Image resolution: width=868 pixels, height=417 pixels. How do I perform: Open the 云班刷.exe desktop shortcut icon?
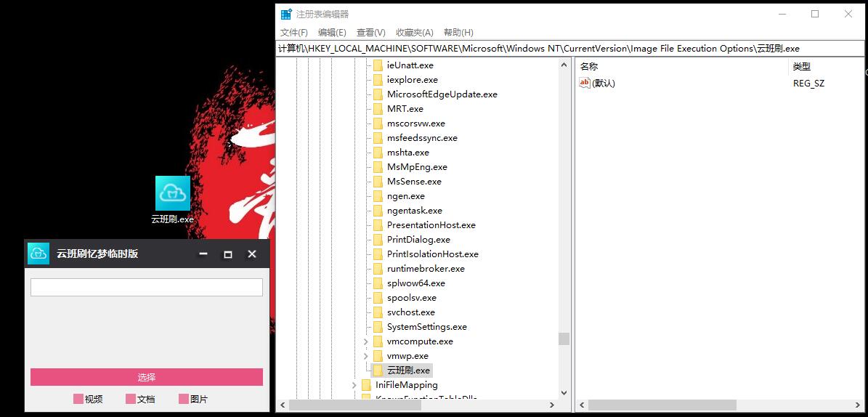(173, 194)
